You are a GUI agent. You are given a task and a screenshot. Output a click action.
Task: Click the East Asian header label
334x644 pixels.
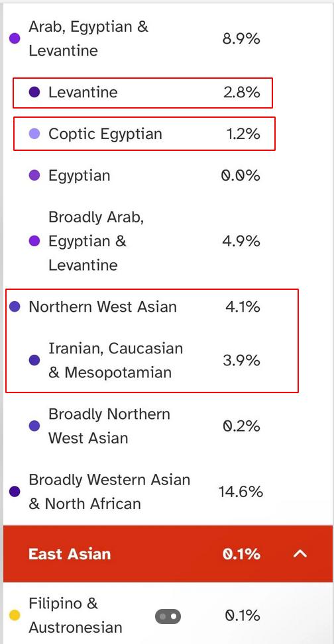coord(70,554)
